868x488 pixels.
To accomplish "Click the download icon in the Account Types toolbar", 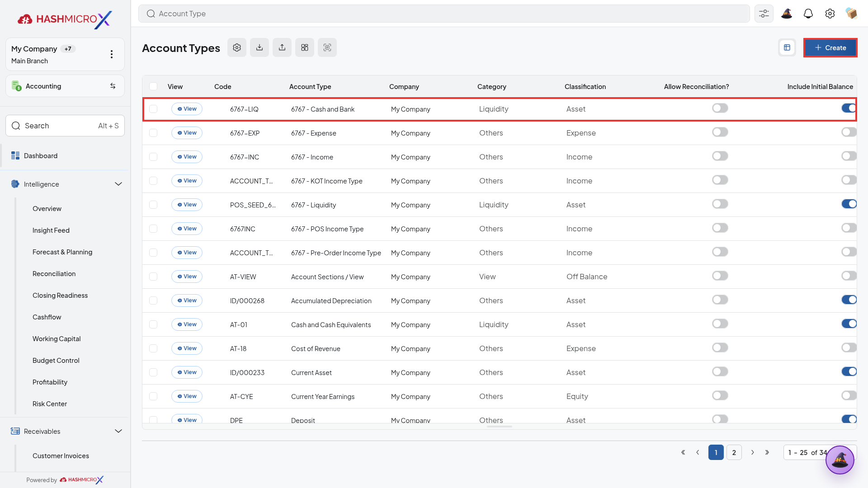I will pyautogui.click(x=259, y=47).
